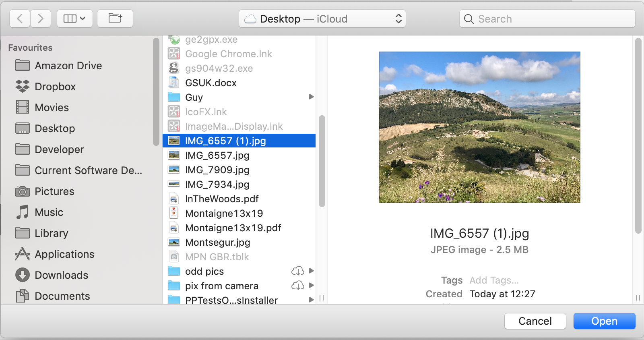Open the column view options dropdown
The width and height of the screenshot is (644, 340).
click(75, 19)
